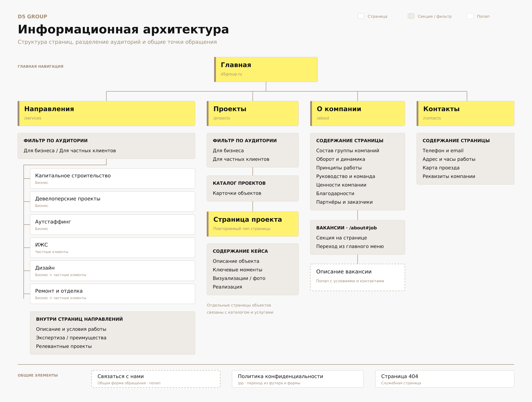Image resolution: width=532 pixels, height=402 pixels.
Task: Click 'Руководство и команда' line
Action: (346, 176)
